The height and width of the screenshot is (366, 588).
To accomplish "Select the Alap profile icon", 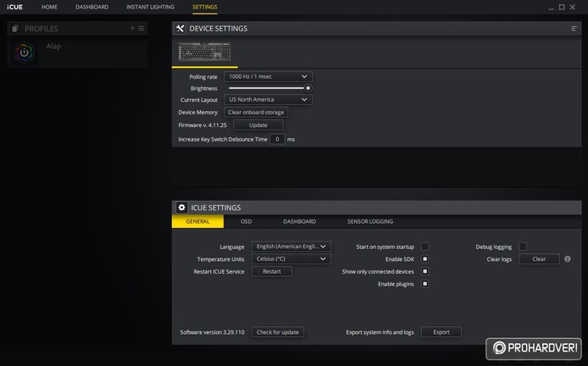I will 24,53.
